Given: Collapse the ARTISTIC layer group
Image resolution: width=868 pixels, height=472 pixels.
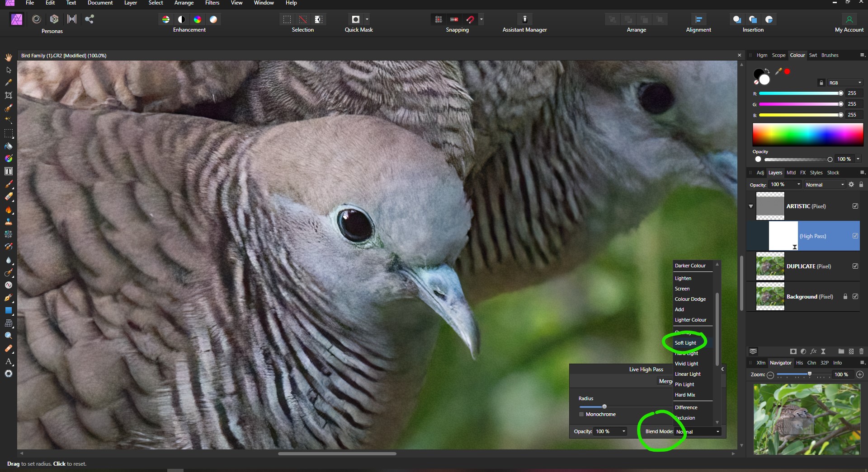Looking at the screenshot, I should pyautogui.click(x=750, y=206).
